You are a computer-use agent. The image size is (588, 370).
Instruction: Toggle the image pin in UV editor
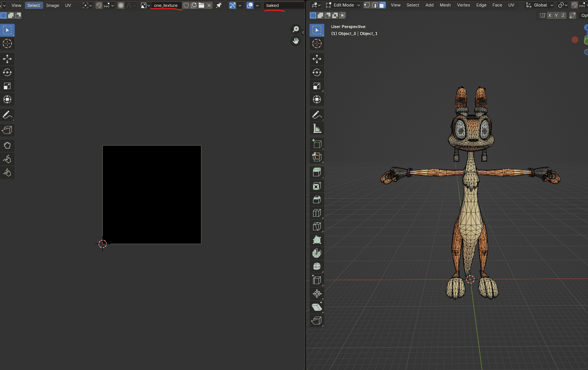(x=219, y=5)
